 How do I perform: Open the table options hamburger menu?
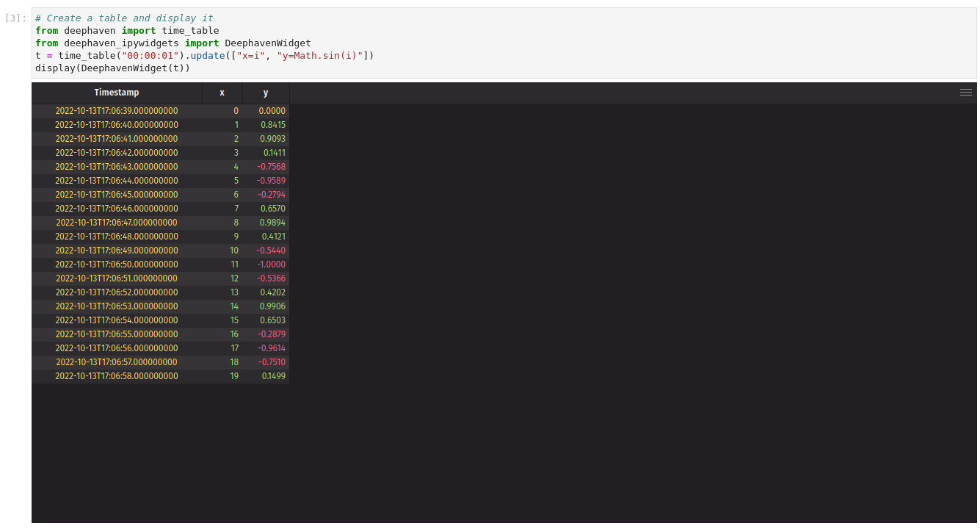(965, 93)
